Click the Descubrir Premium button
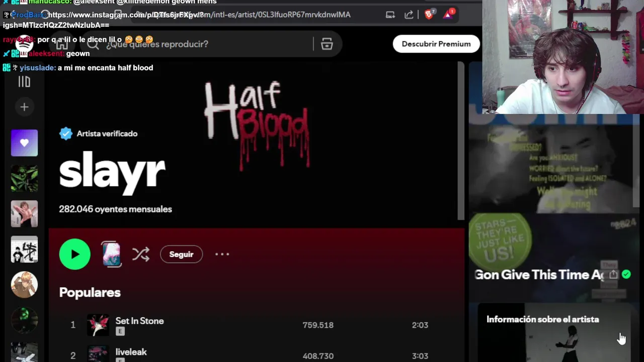 tap(436, 44)
